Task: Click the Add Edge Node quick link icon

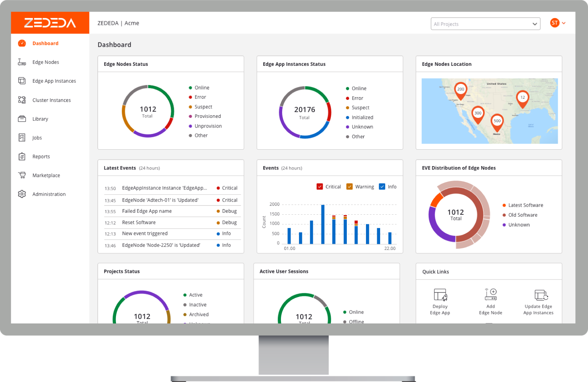Action: pyautogui.click(x=490, y=294)
